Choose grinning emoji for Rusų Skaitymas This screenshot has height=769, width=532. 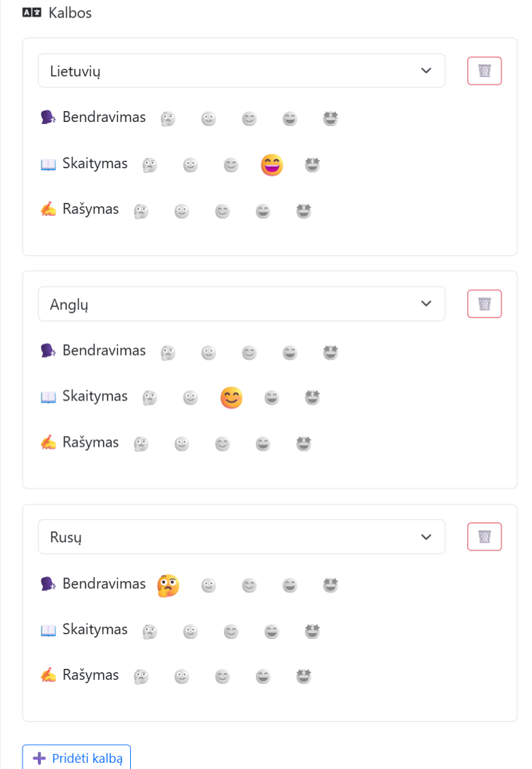pos(272,631)
